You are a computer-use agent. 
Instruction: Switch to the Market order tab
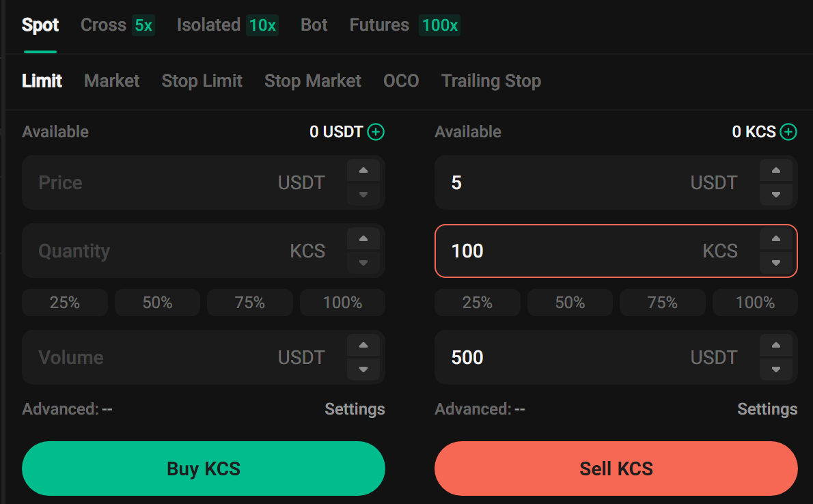tap(111, 81)
